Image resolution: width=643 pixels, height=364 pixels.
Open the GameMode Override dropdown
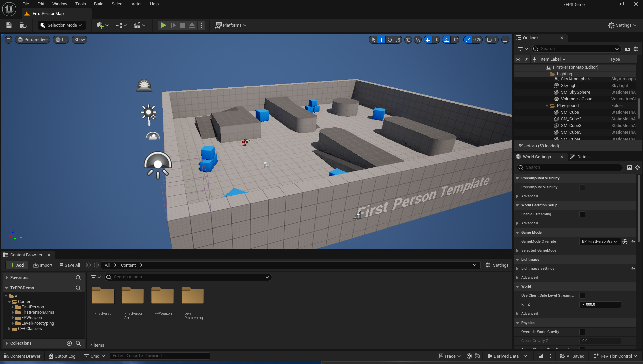click(599, 242)
